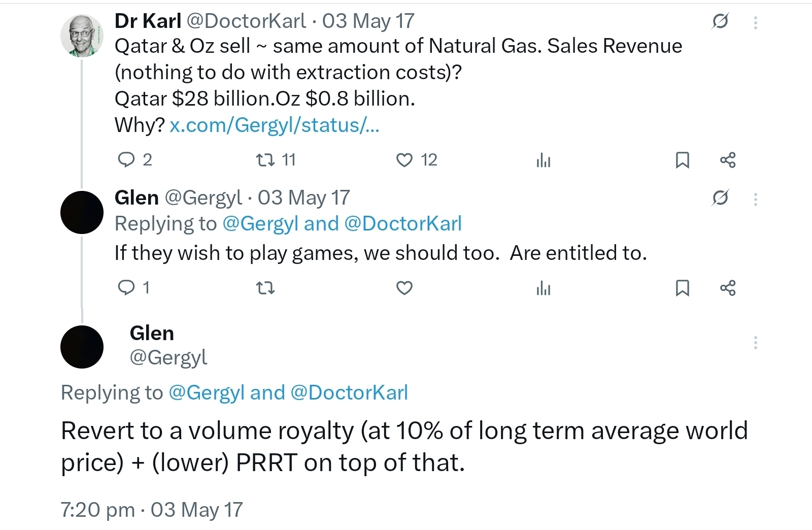Bookmark Glen's 'play games' reply
This screenshot has height=530, width=812.
[682, 288]
